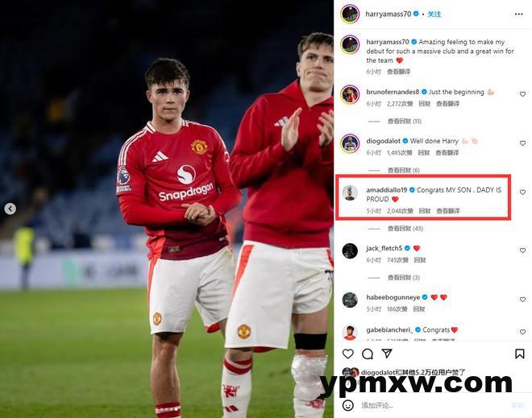Expand the 11 replies under brunofernandes8
Screen dimensions: 532x418
[x=404, y=121]
